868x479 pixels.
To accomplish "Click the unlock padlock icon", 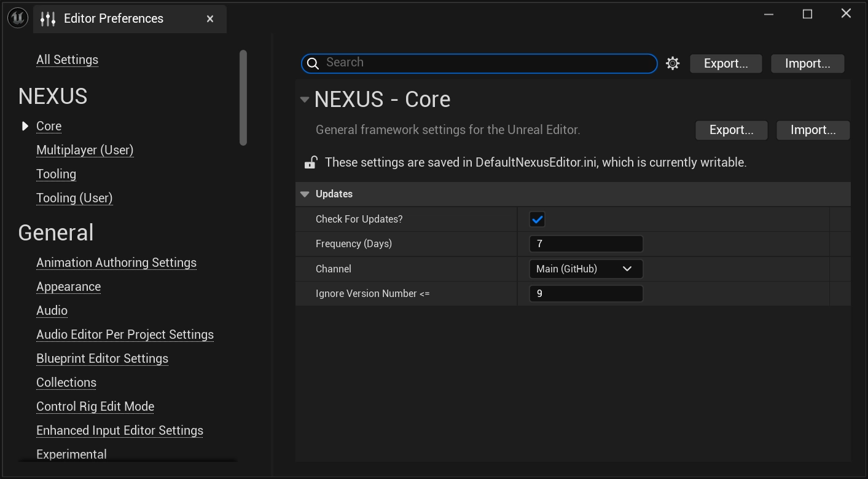I will (x=311, y=162).
